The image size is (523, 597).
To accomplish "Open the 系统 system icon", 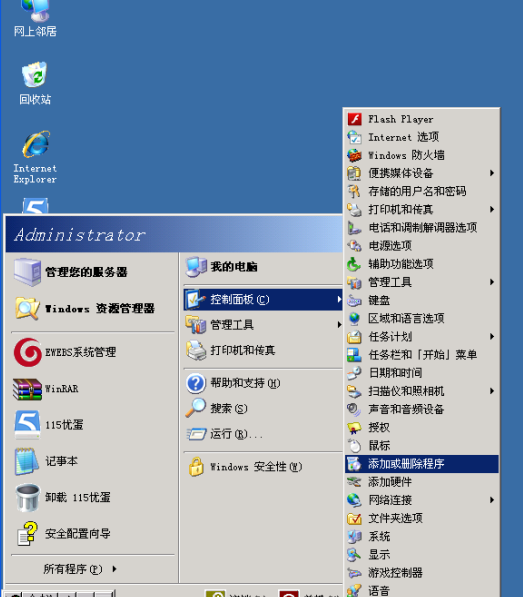I will pos(354,536).
